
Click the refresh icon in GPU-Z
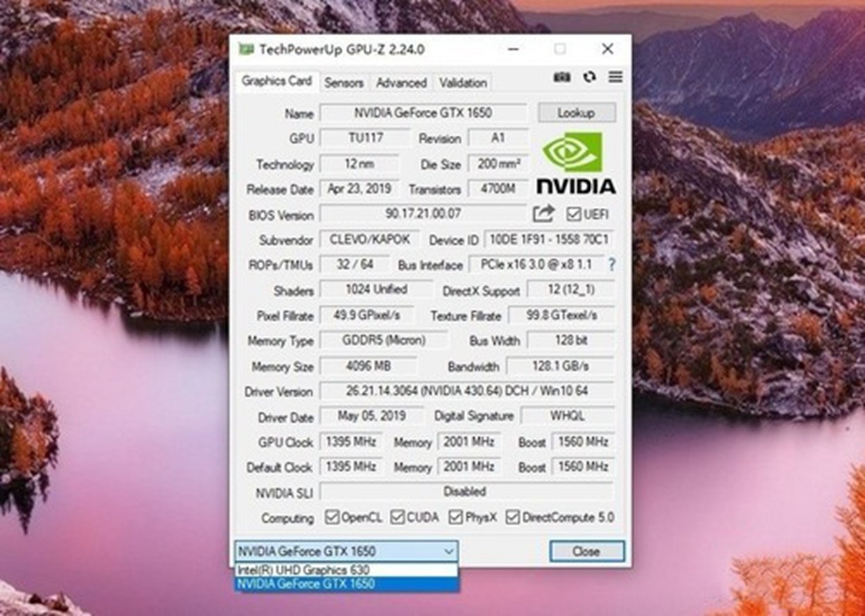coord(589,77)
